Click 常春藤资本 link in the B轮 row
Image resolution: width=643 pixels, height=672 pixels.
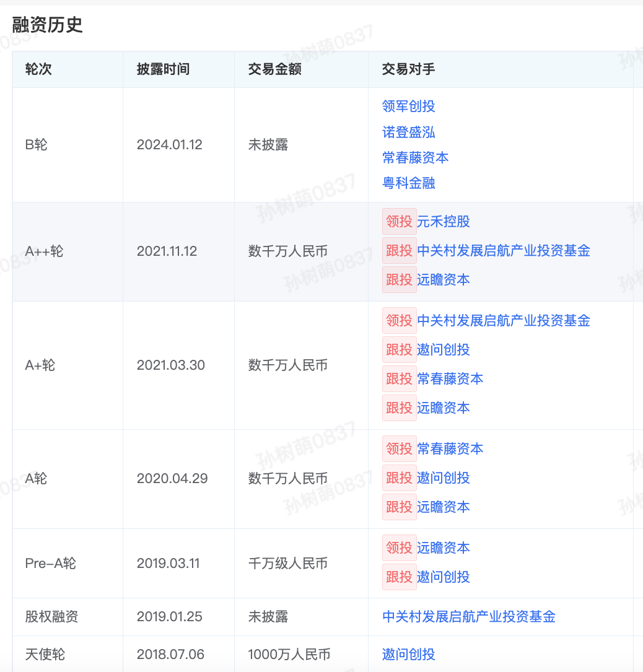[x=416, y=158]
